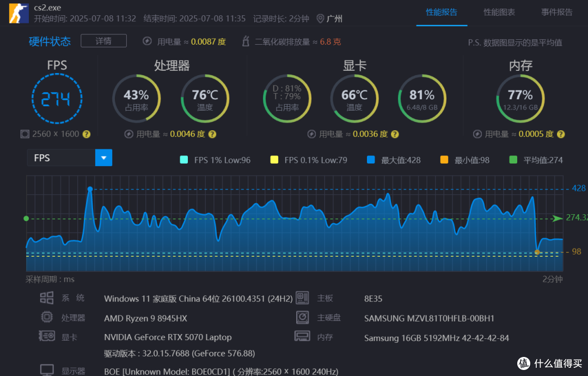
Task: Click the 274 FPS circular gauge
Action: tap(57, 99)
